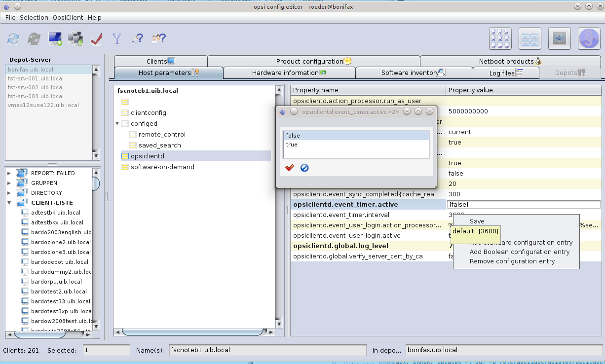Viewport: 605px width, 364px height.
Task: Click the table icon beside clientconfig
Action: 125,113
